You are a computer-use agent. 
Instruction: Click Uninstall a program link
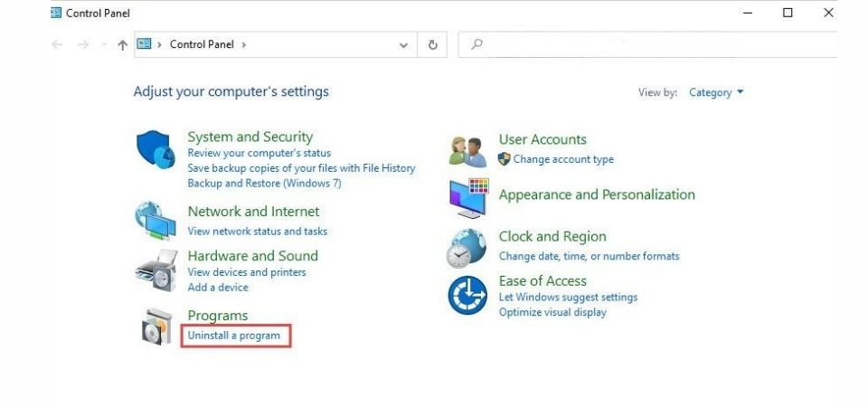[x=233, y=336]
